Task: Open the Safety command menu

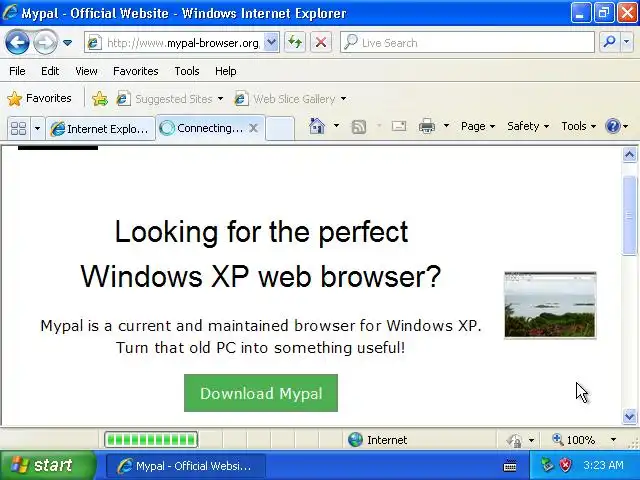Action: coord(528,126)
